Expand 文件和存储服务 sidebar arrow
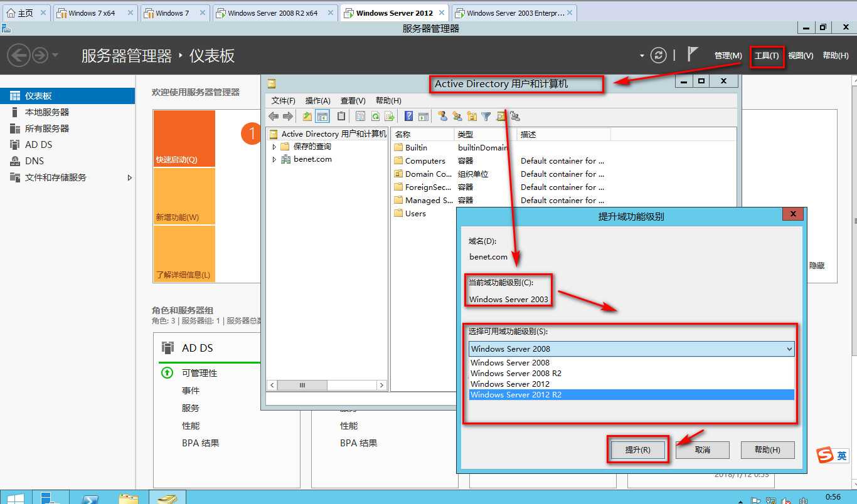The image size is (857, 504). point(130,178)
